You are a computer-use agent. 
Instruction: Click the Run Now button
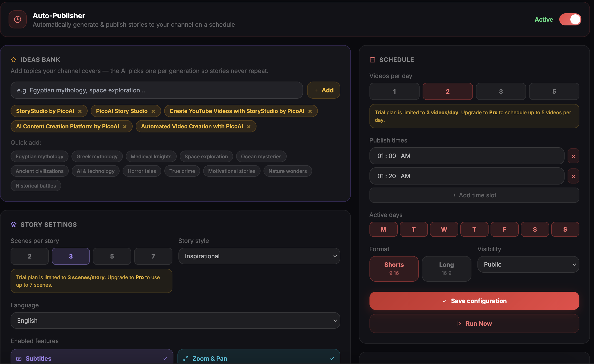tap(474, 323)
